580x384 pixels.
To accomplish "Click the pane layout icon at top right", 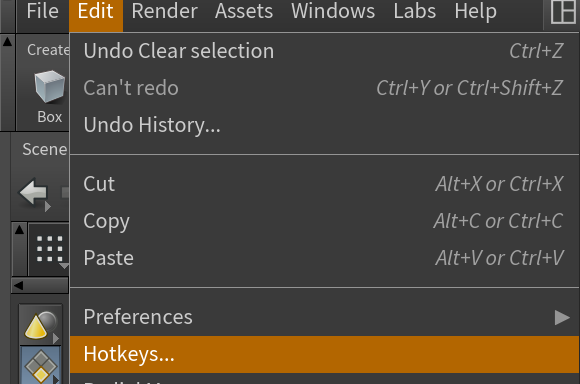I will click(563, 12).
